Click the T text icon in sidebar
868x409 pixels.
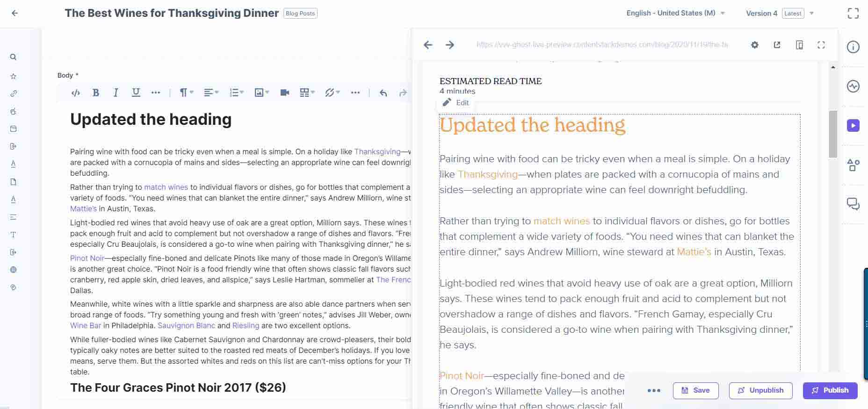[13, 235]
